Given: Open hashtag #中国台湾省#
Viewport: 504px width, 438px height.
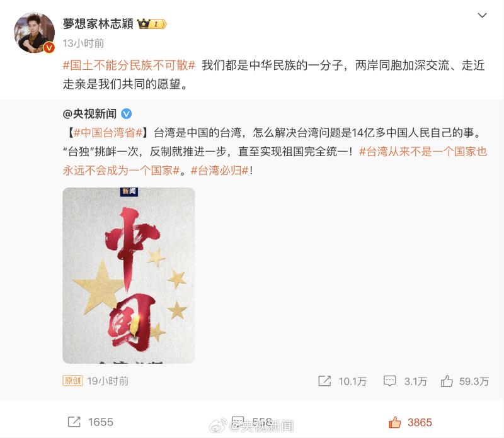Looking at the screenshot, I should click(x=108, y=133).
